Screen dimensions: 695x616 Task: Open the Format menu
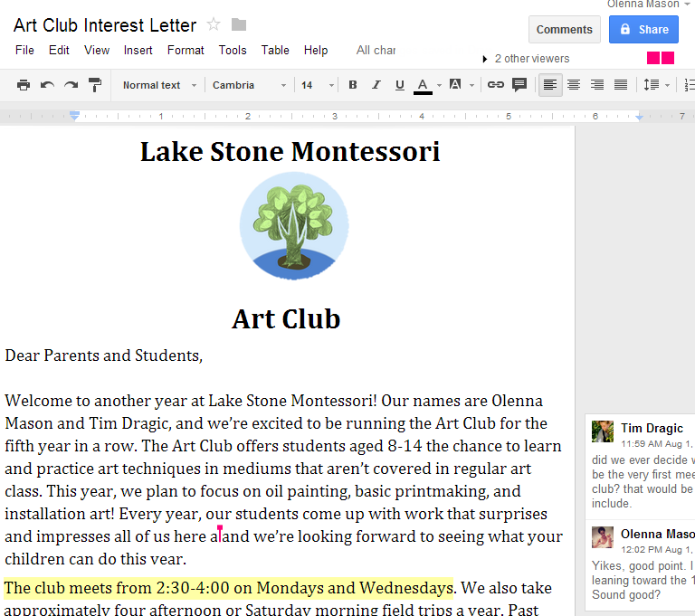click(186, 51)
